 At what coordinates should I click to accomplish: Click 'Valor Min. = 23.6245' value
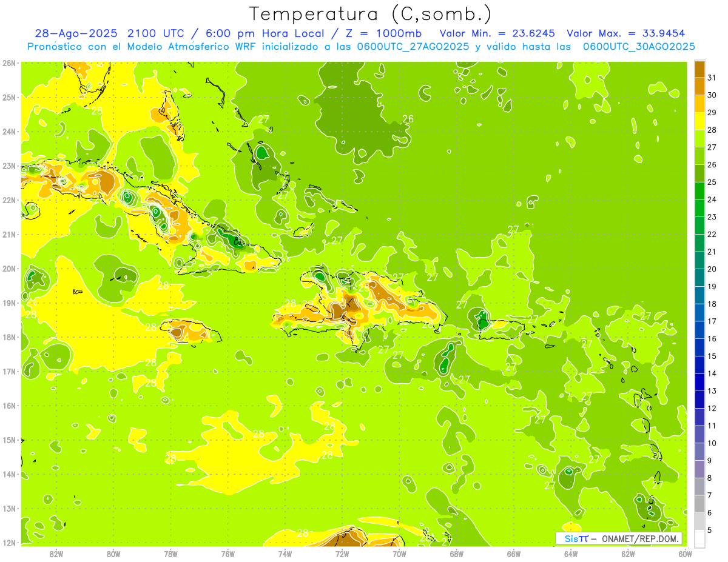(498, 33)
